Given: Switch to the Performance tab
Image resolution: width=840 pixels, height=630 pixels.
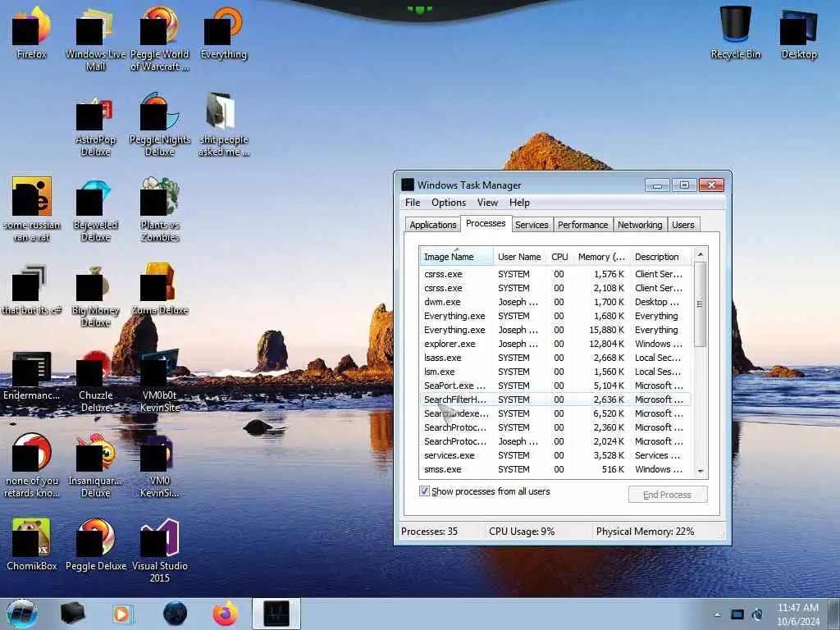Looking at the screenshot, I should coord(583,225).
